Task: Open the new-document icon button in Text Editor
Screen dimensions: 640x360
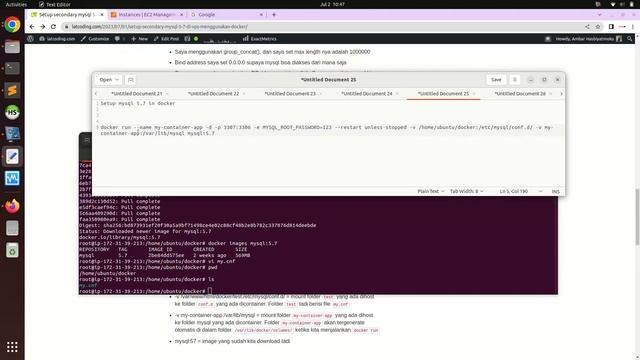Action: (x=131, y=80)
